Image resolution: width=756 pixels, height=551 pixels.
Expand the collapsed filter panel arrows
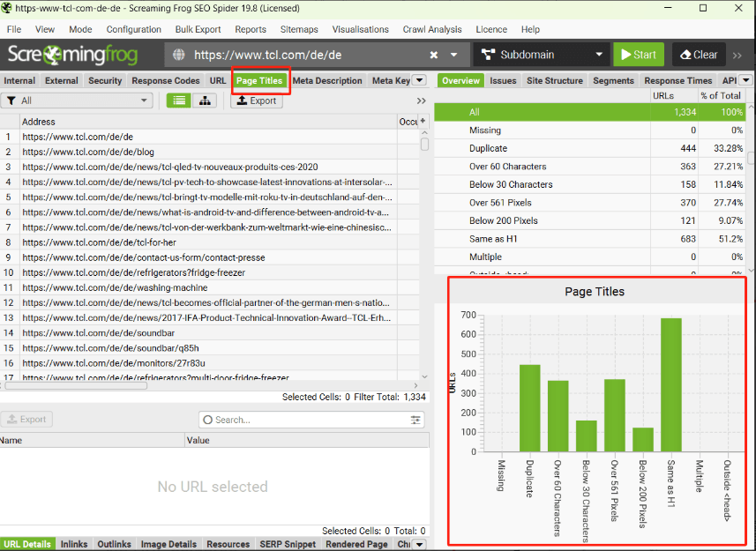pyautogui.click(x=421, y=101)
